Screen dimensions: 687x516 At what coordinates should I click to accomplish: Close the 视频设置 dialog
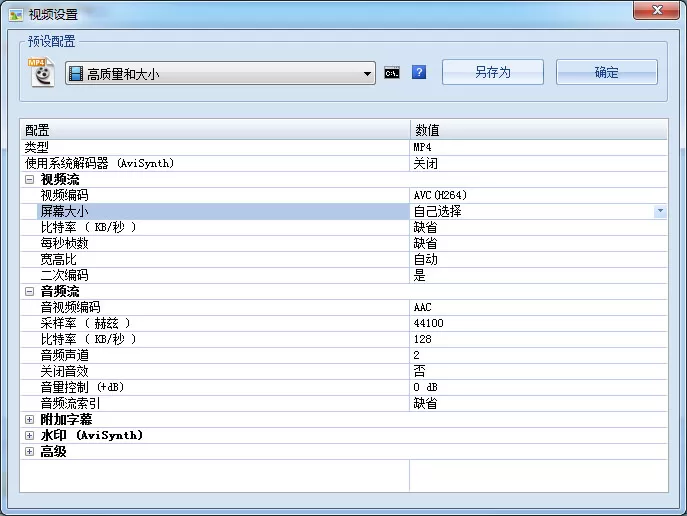[x=656, y=11]
